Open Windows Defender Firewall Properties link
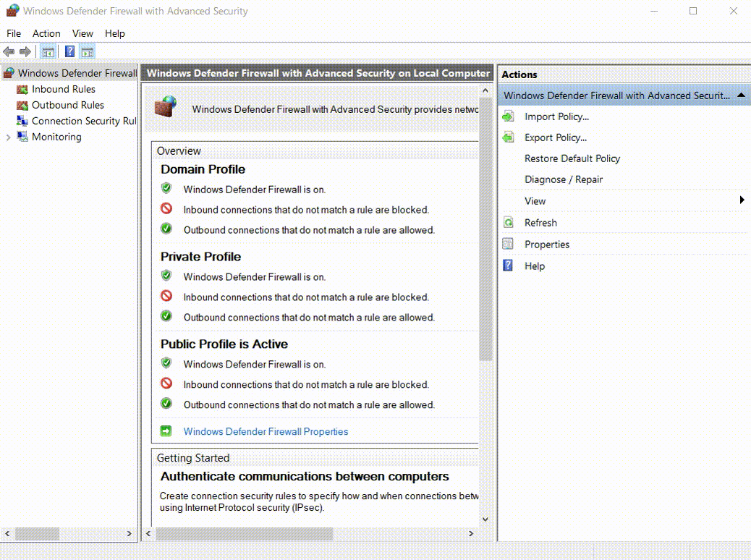Image resolution: width=751 pixels, height=560 pixels. tap(266, 432)
